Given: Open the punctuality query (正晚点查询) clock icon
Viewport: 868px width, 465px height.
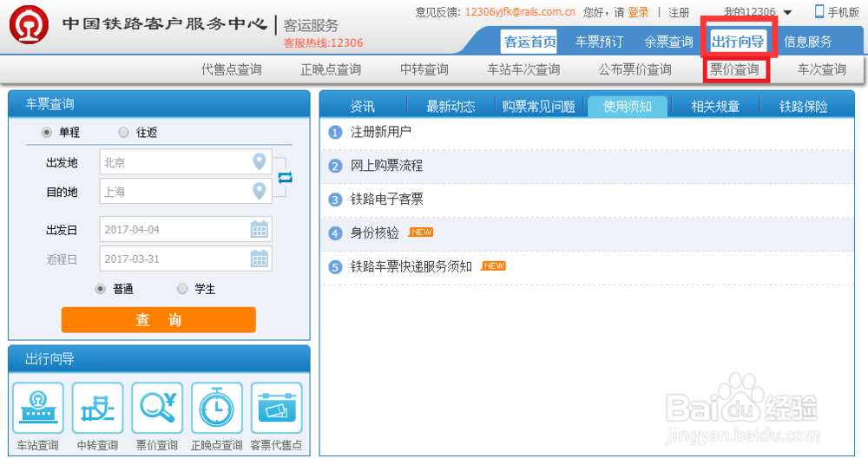Looking at the screenshot, I should point(217,408).
